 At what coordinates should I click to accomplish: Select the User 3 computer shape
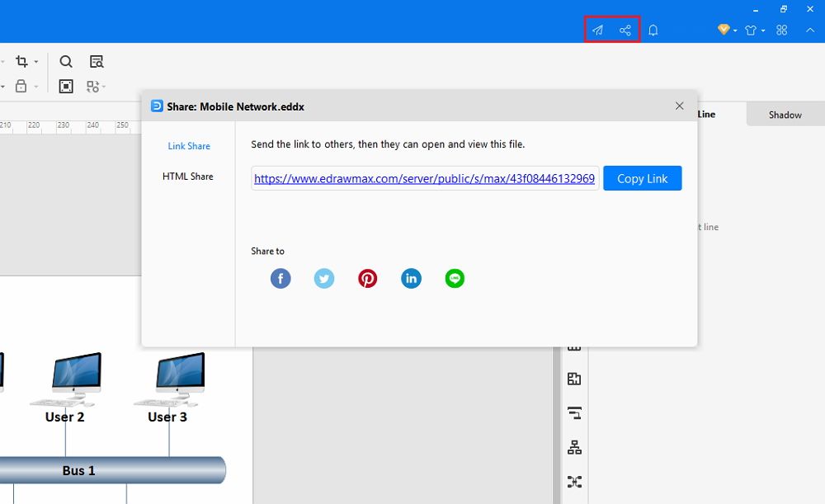pyautogui.click(x=170, y=379)
